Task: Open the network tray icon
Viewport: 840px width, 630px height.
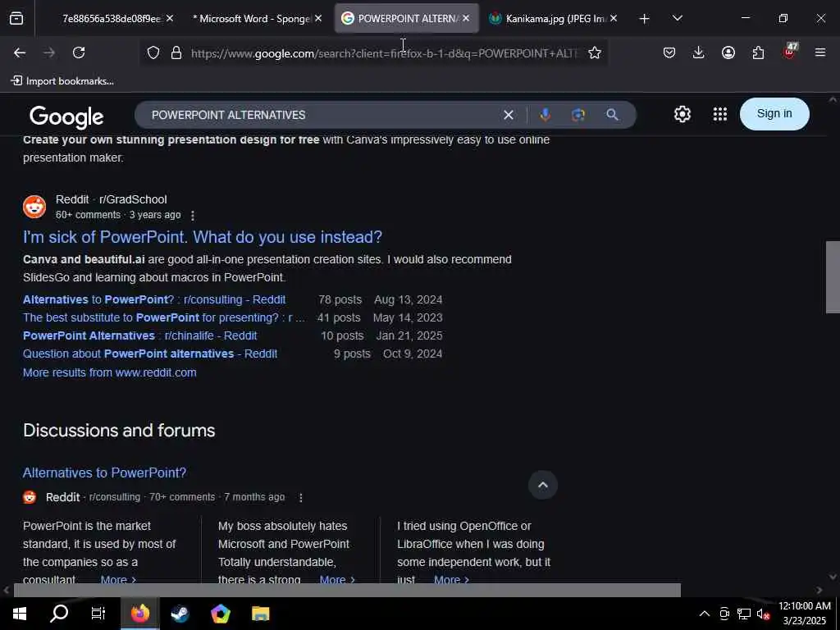Action: (744, 614)
